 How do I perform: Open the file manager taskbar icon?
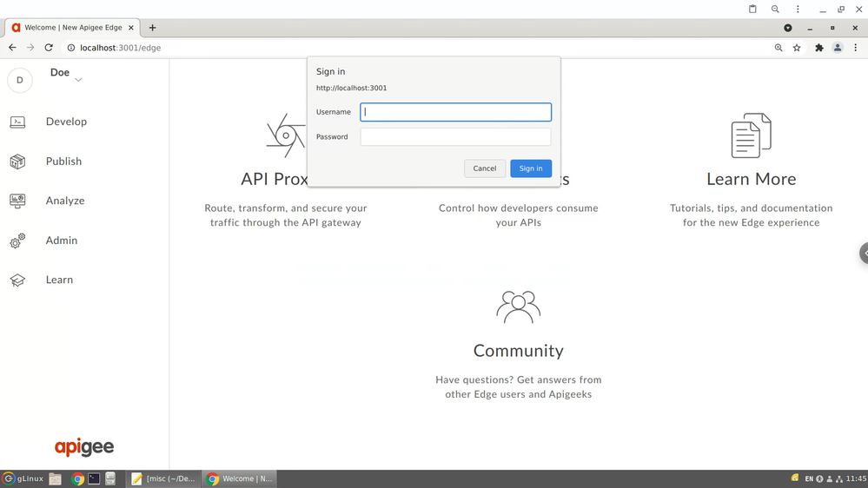coord(55,478)
